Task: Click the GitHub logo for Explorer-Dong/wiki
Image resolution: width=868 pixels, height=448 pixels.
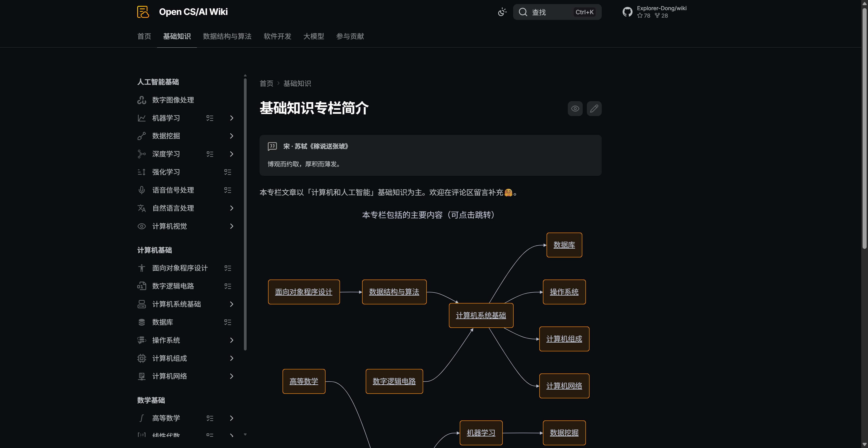Action: coord(627,12)
